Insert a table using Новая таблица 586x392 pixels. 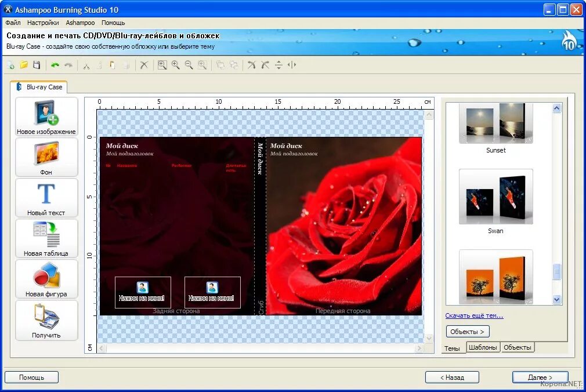(x=46, y=238)
